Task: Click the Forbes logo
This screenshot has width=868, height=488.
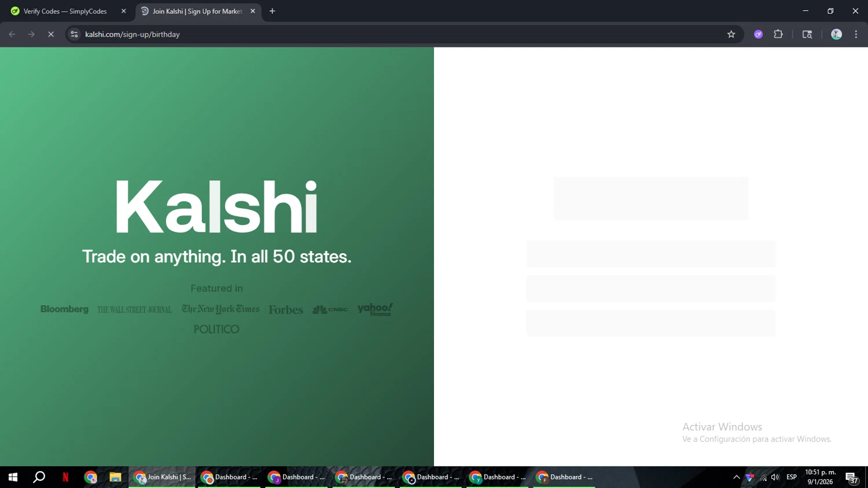Action: 286,310
